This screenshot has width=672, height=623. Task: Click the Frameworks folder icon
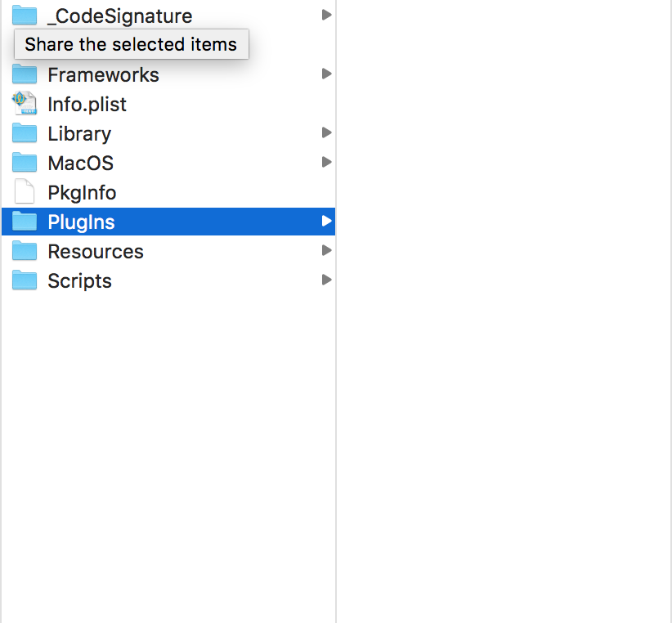tap(25, 74)
